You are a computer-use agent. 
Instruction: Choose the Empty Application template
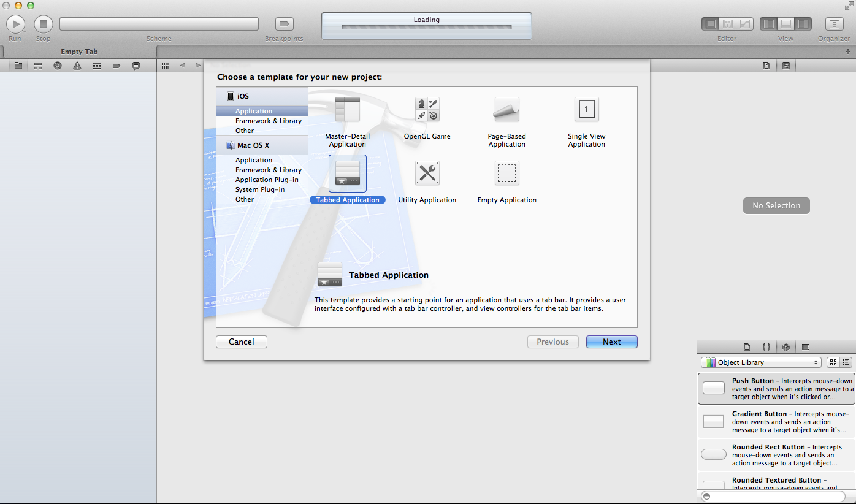pos(507,182)
